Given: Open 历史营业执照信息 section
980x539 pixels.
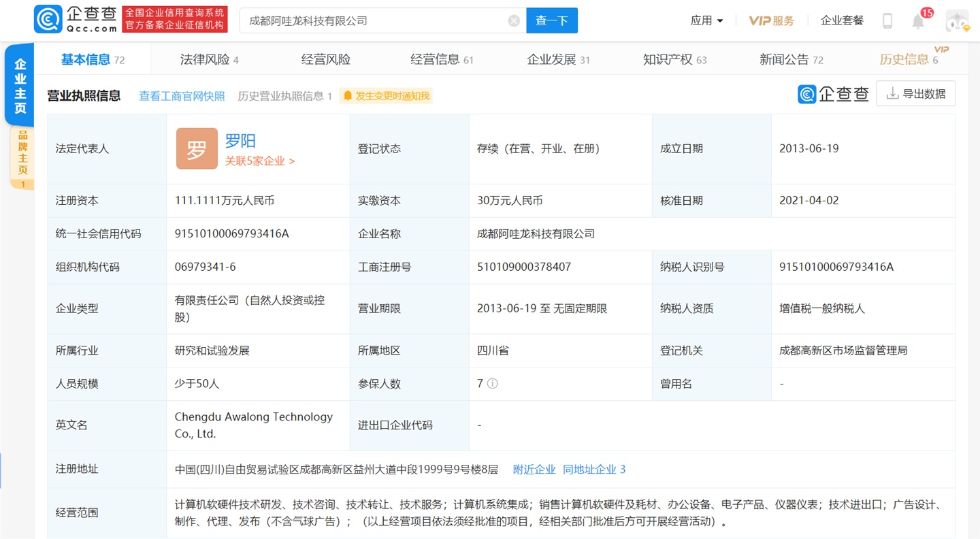Looking at the screenshot, I should pyautogui.click(x=284, y=96).
